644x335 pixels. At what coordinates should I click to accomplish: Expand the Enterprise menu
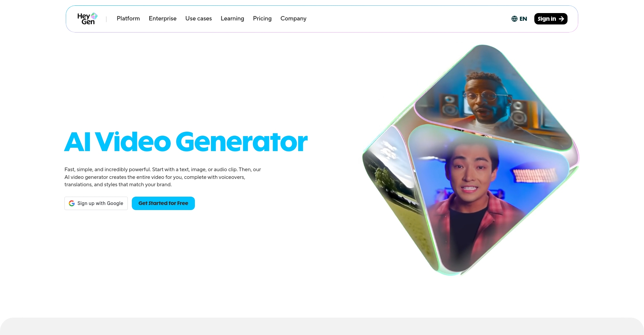163,18
